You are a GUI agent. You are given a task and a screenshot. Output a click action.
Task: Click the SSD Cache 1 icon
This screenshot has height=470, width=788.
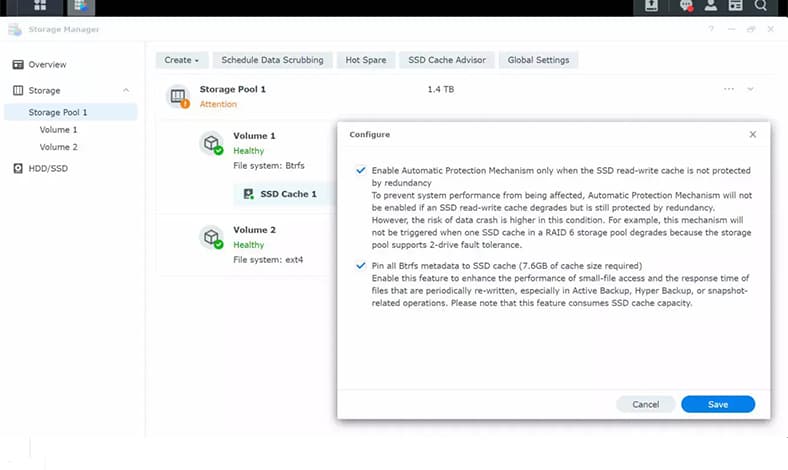click(249, 194)
